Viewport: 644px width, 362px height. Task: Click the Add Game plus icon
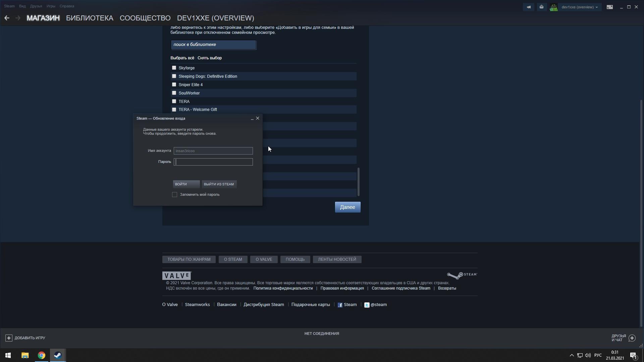[x=9, y=338]
